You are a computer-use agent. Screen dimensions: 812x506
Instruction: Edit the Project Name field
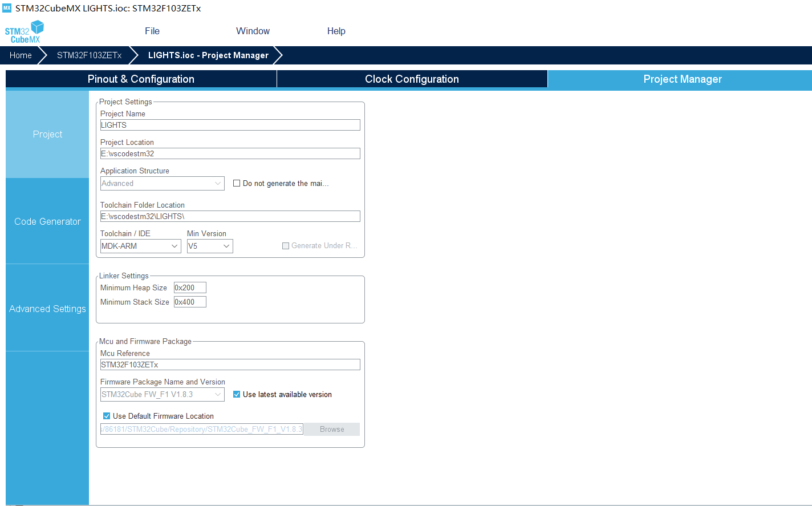pyautogui.click(x=230, y=125)
